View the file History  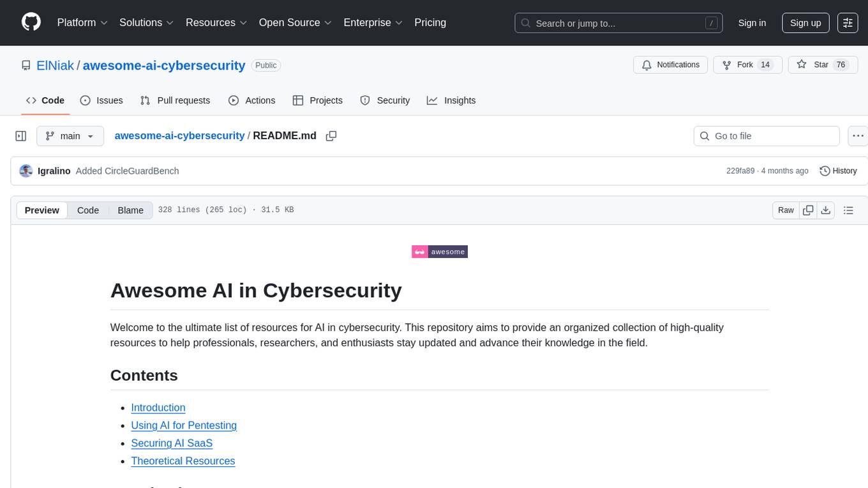point(838,171)
